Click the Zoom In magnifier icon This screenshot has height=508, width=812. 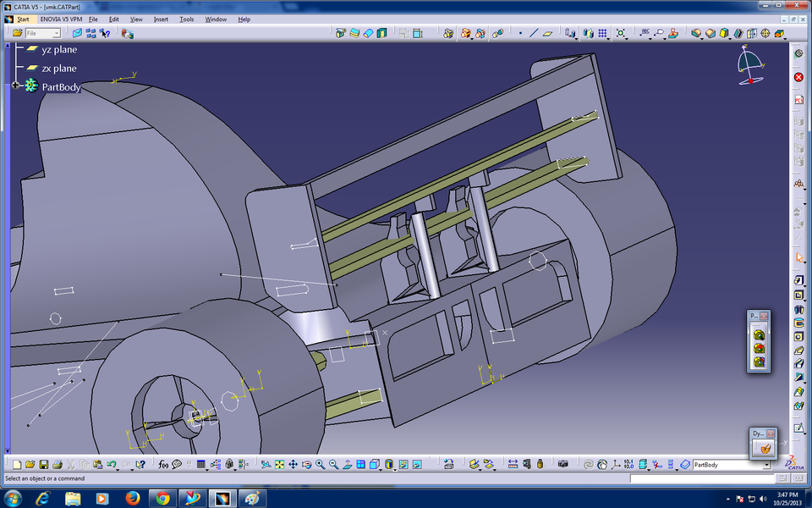click(x=319, y=464)
